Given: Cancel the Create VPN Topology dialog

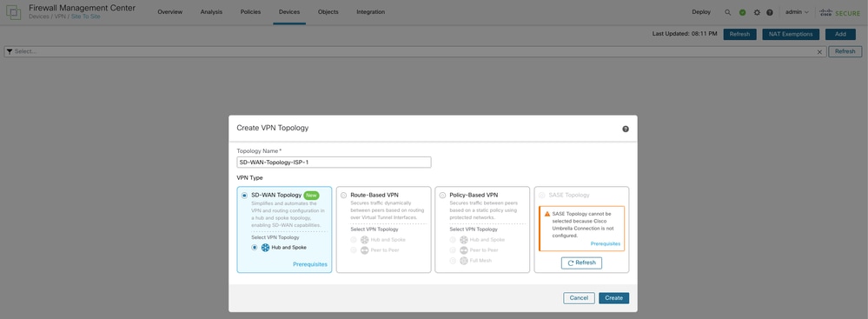Looking at the screenshot, I should pos(579,298).
